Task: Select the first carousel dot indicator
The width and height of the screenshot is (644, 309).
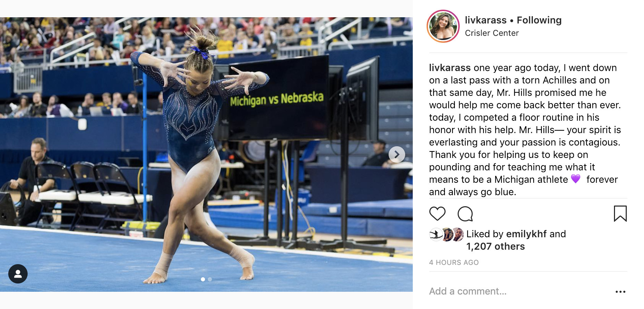Action: pos(203,279)
